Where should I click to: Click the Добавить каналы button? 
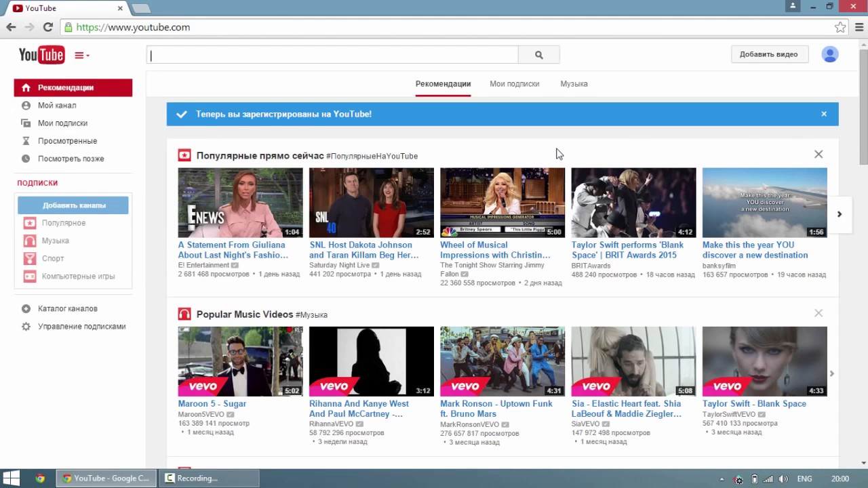[73, 205]
